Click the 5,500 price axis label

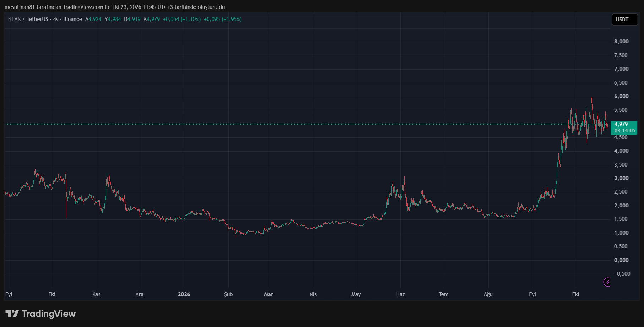pos(621,110)
